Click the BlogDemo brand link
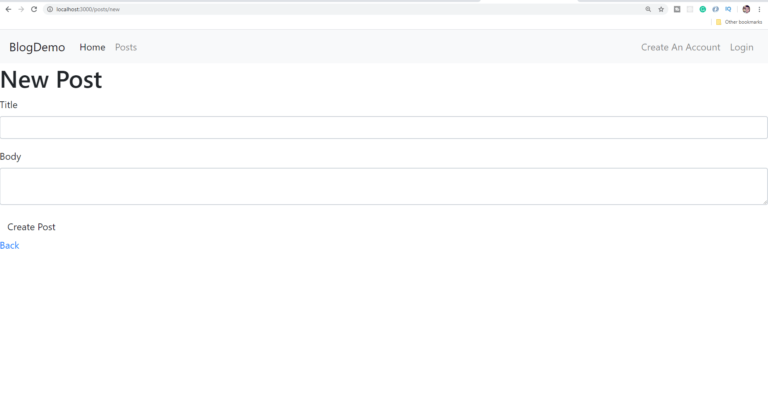Screen dimensions: 768x404 point(37,47)
